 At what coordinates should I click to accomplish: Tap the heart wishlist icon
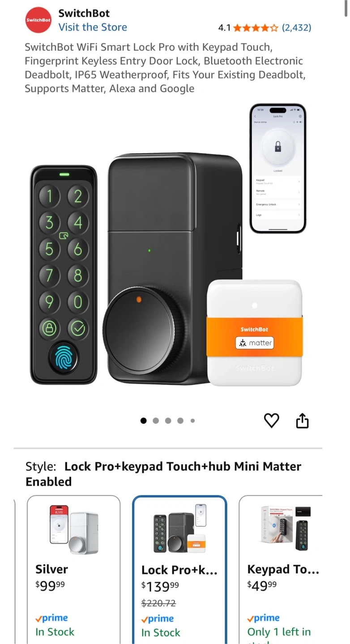pyautogui.click(x=271, y=420)
